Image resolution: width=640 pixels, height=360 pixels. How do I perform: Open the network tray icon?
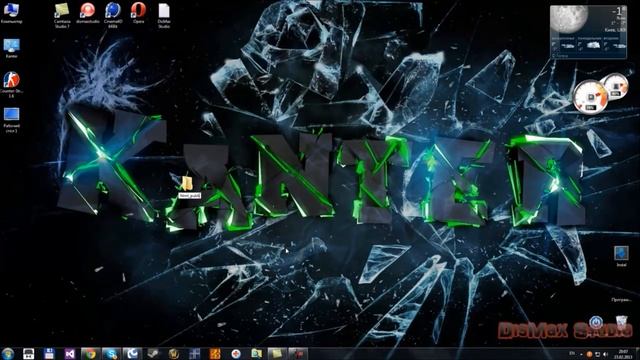pos(598,354)
